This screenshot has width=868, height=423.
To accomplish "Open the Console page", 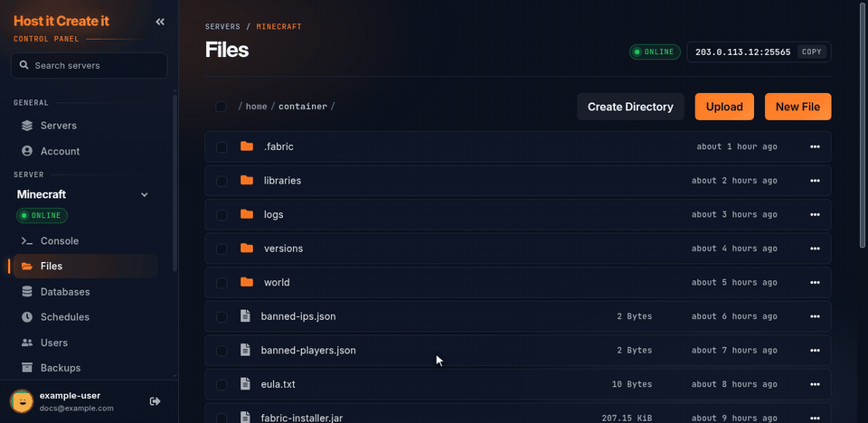I will pos(85,240).
